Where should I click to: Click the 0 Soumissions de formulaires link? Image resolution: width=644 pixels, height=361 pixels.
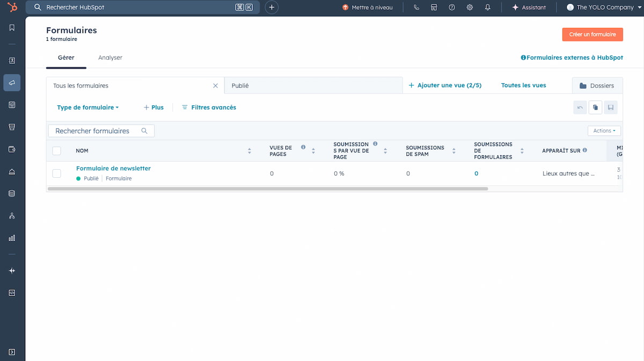(476, 174)
